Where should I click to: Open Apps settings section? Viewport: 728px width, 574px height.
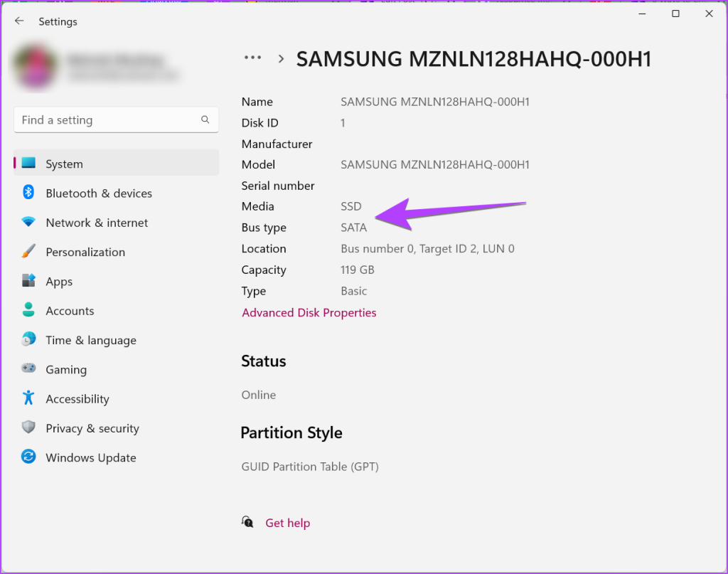(116, 282)
